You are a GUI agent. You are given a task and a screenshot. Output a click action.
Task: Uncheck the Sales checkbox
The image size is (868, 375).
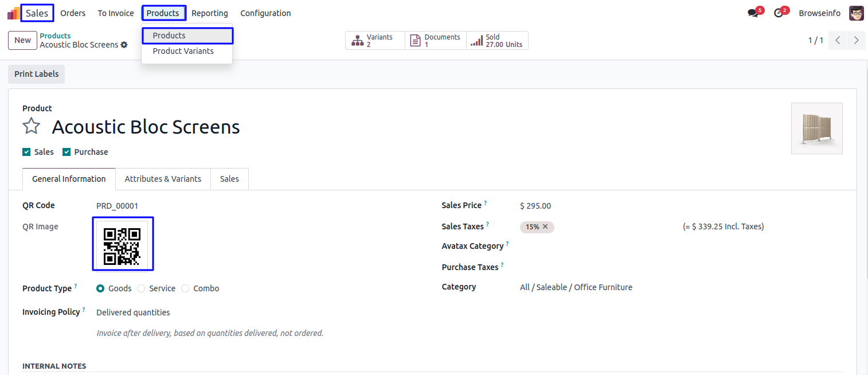point(26,152)
